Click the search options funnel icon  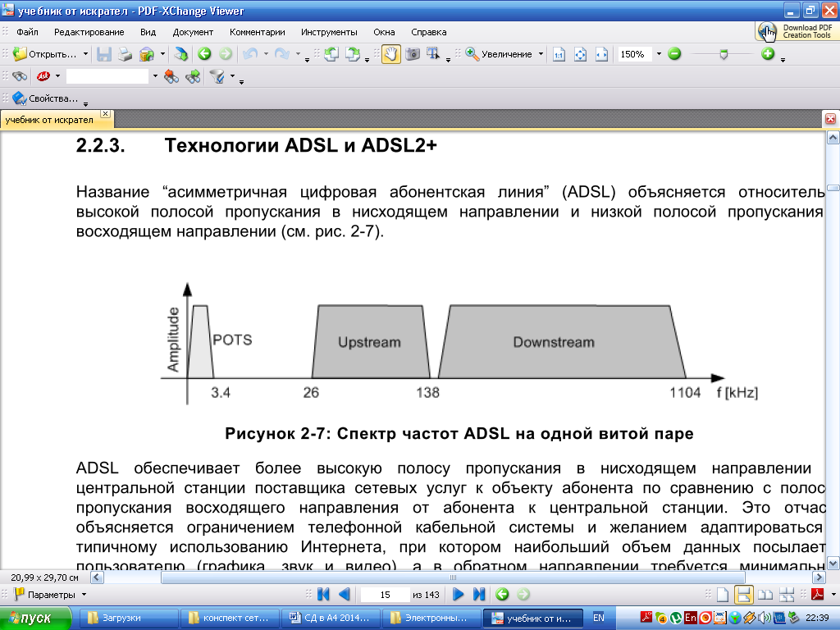217,76
